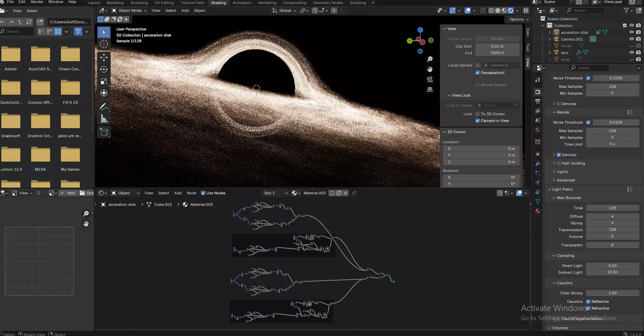Click the 3D Cursor tool
Screen dimensions: 644x336
click(x=104, y=44)
